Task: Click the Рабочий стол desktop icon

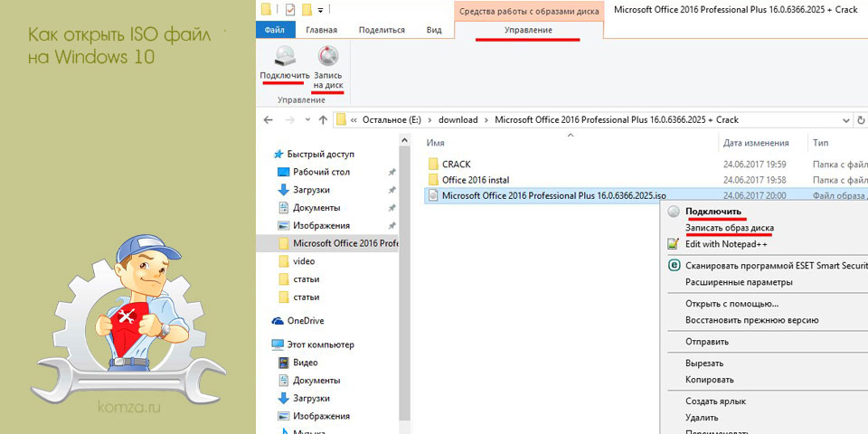Action: coord(283,172)
